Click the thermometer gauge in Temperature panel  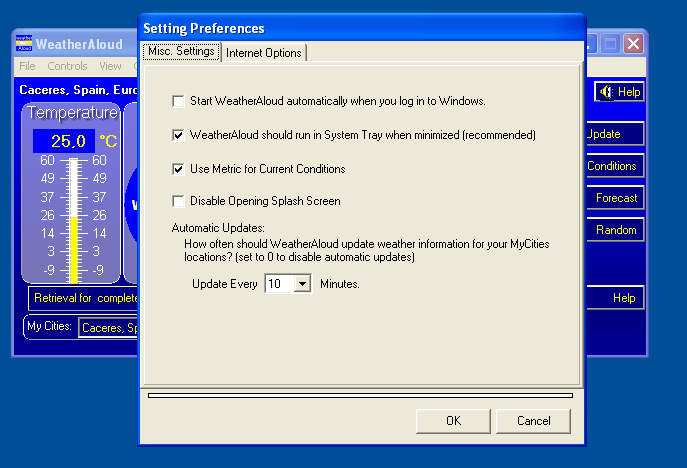[74, 219]
